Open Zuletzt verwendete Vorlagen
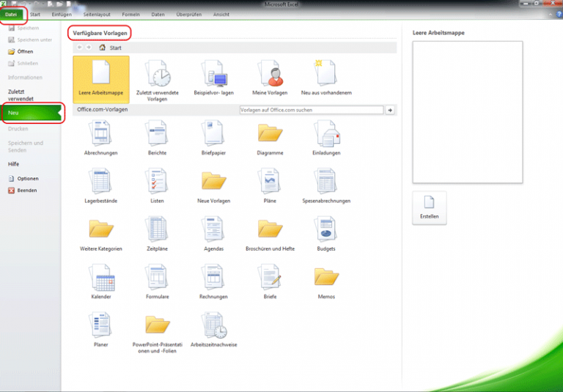 tap(157, 75)
